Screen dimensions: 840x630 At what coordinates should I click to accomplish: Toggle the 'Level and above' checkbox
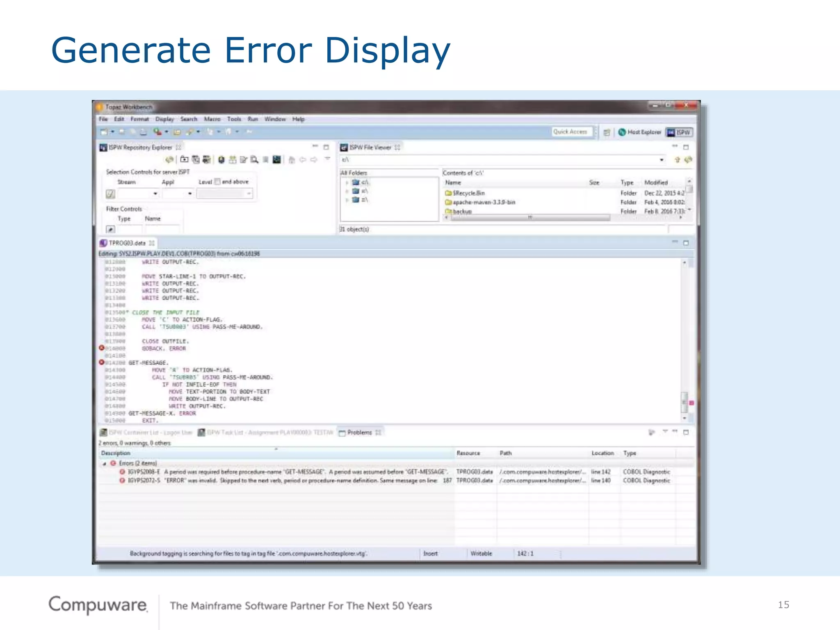218,181
